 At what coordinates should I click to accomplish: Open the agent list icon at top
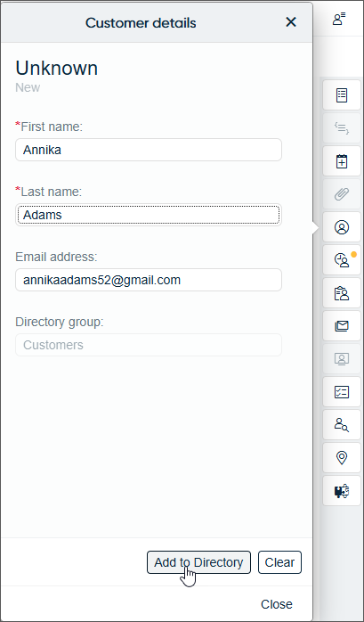pos(339,19)
